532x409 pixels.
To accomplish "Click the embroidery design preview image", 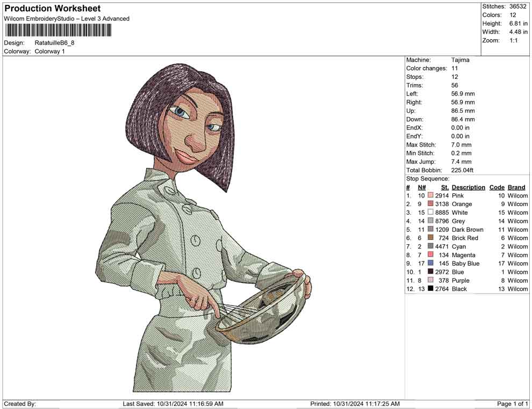I will point(203,228).
